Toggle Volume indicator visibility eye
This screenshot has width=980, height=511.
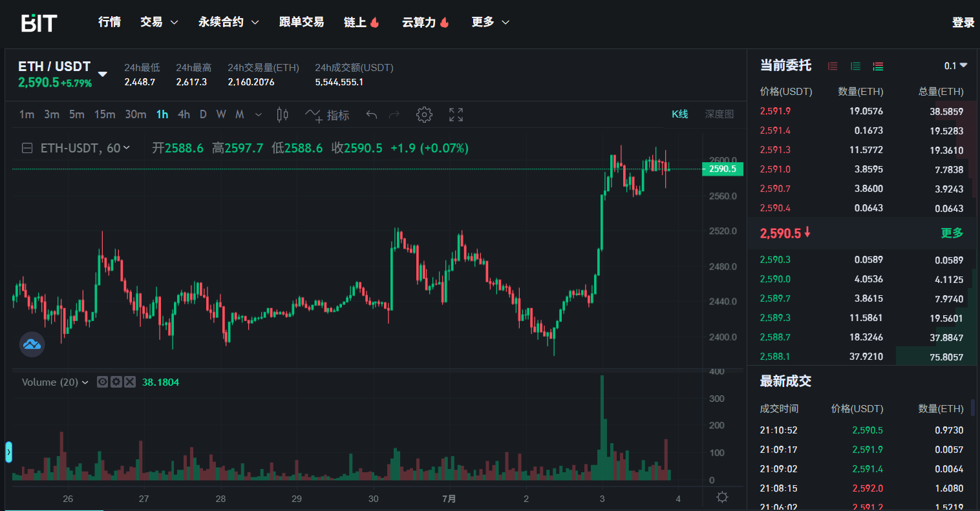[102, 382]
